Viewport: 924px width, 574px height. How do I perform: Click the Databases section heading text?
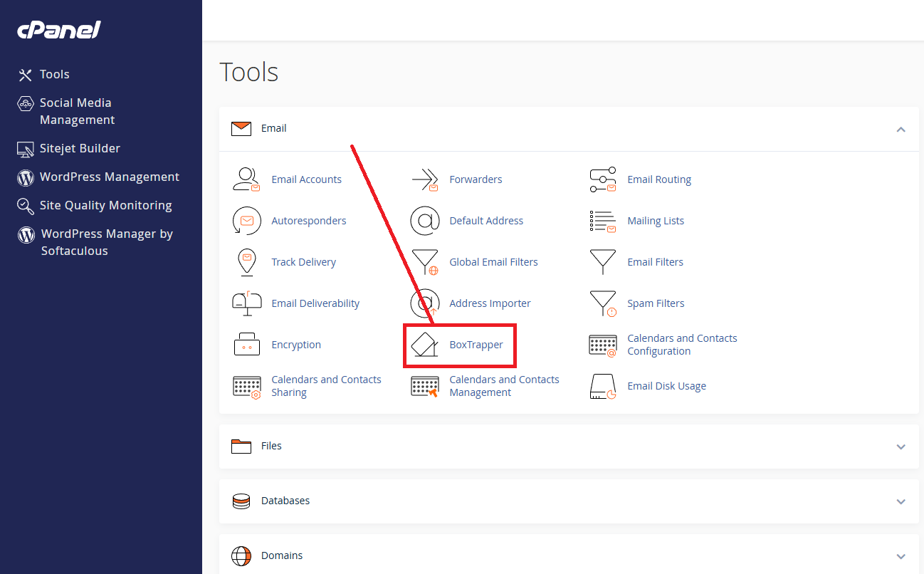coord(285,501)
